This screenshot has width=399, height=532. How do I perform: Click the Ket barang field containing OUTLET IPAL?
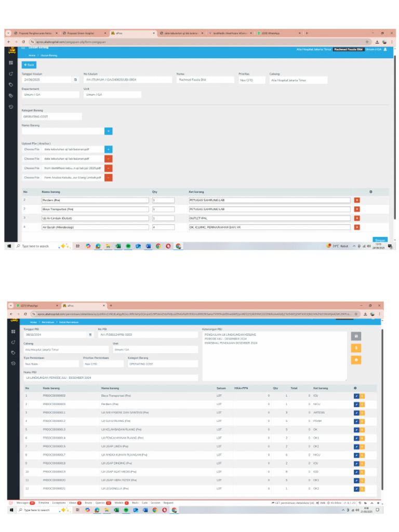(x=270, y=218)
